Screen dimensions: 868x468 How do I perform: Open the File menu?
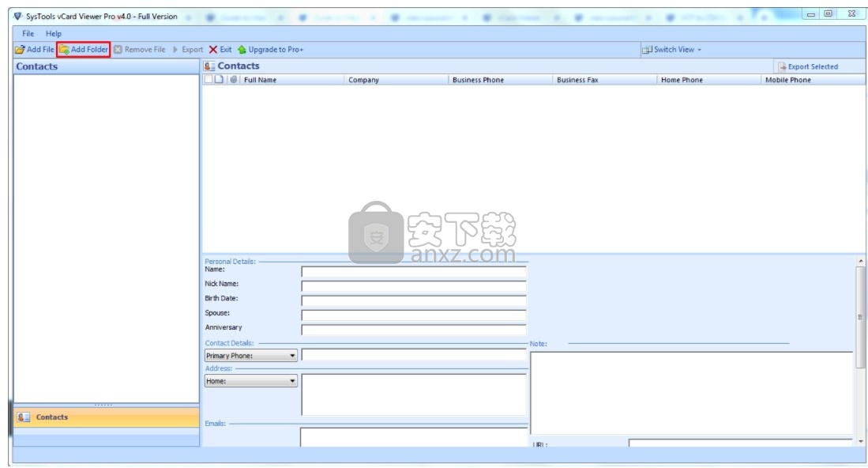28,33
